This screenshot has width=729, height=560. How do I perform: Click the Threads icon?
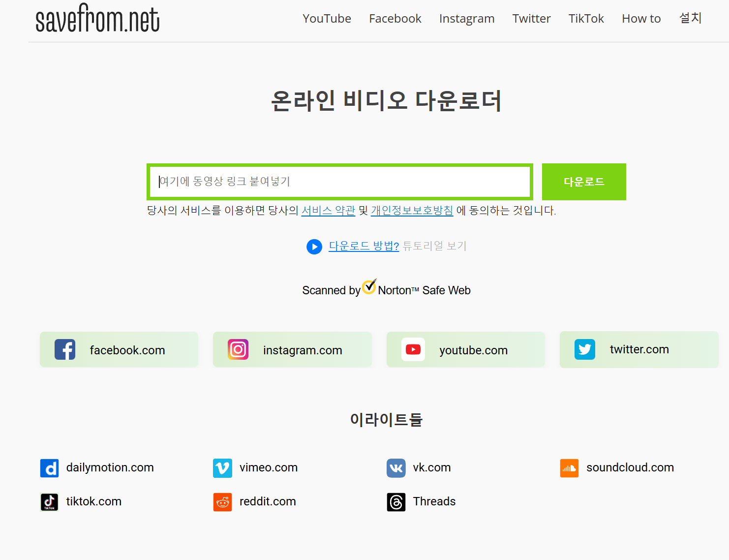coord(396,502)
